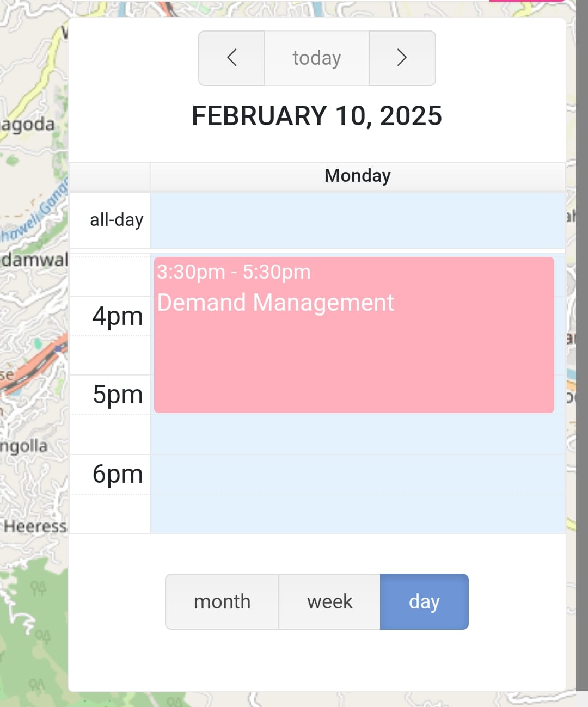Click the Heeress label on the map
Image resolution: width=588 pixels, height=707 pixels.
click(x=35, y=526)
